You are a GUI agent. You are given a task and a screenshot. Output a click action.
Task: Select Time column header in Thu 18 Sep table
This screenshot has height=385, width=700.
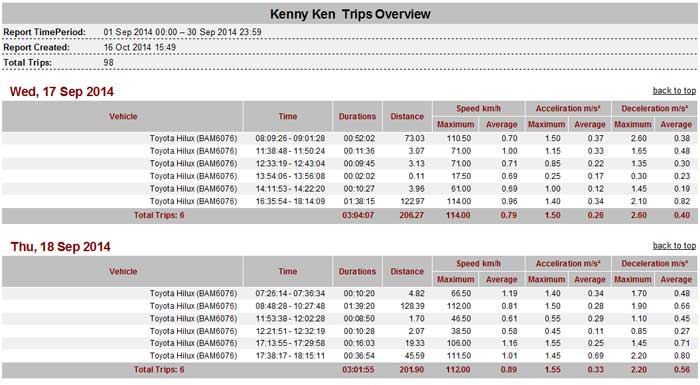[288, 271]
